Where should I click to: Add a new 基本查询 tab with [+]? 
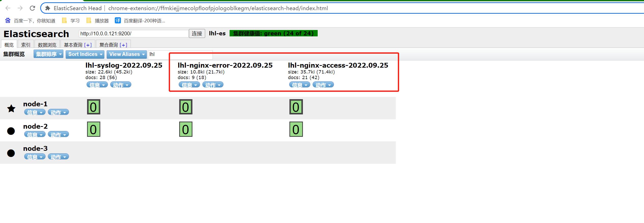point(88,45)
